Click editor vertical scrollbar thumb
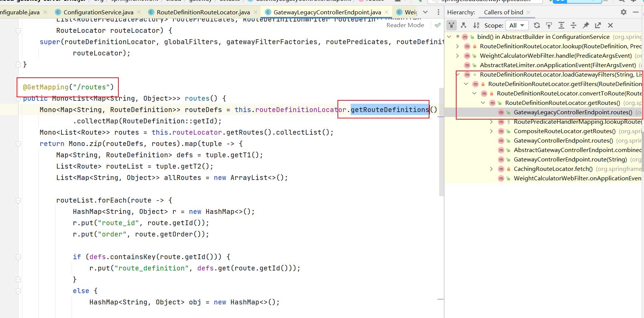The width and height of the screenshot is (644, 318). pos(442,142)
